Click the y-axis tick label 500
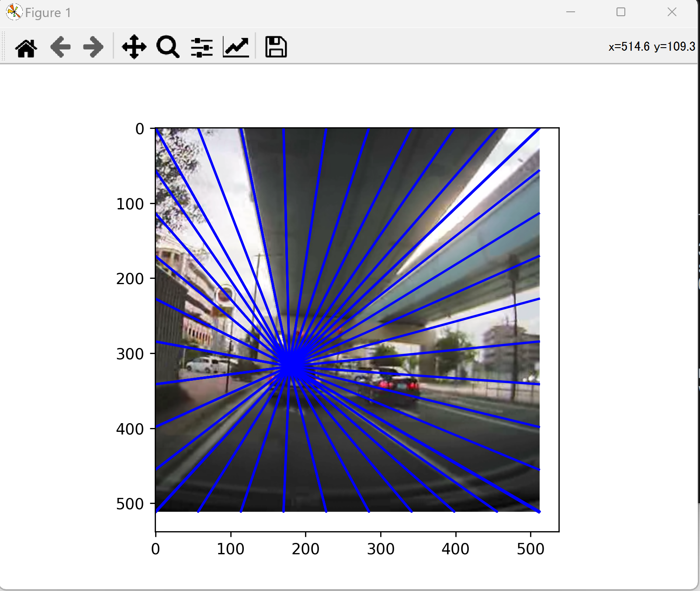 click(130, 504)
